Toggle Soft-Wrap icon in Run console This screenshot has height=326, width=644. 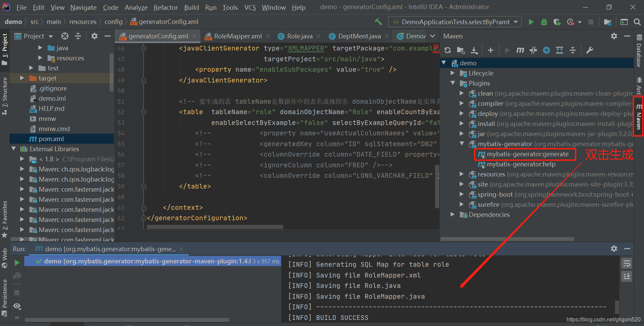click(627, 264)
